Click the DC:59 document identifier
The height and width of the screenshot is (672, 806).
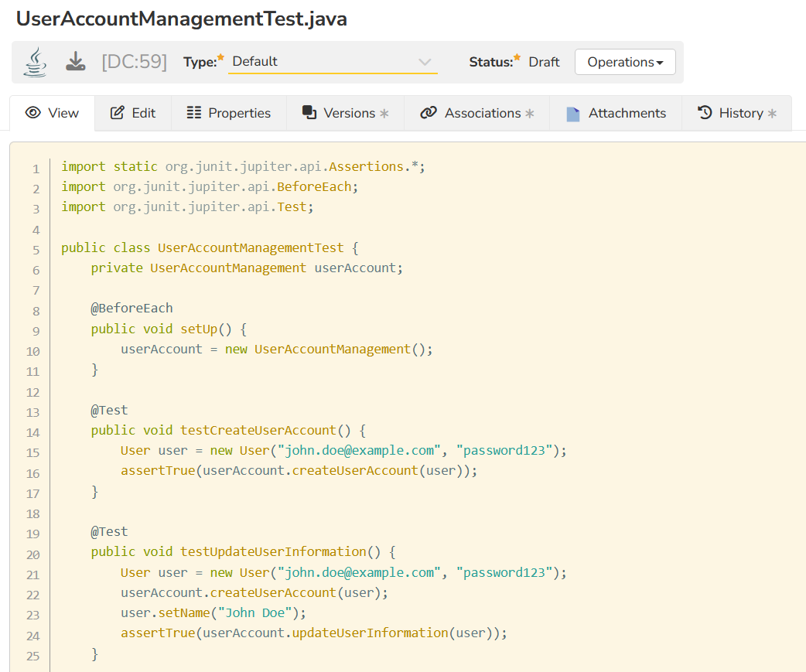[x=134, y=62]
